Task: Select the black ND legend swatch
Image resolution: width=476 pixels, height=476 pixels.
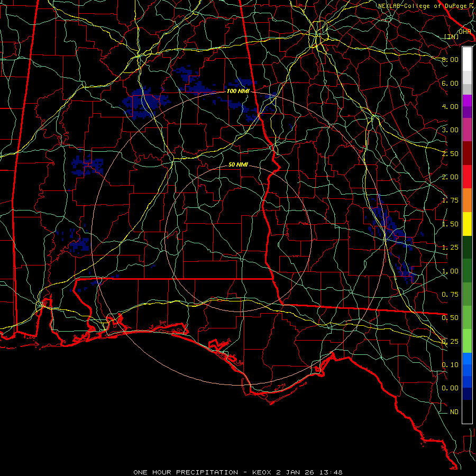Action: [x=467, y=411]
